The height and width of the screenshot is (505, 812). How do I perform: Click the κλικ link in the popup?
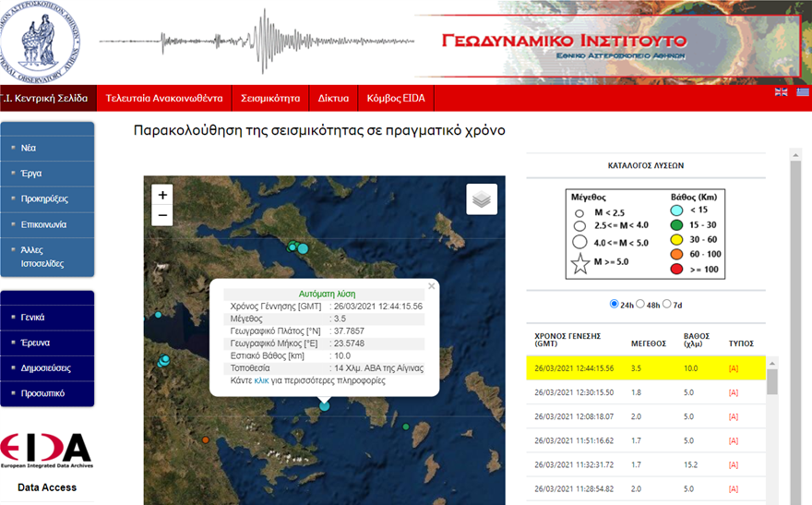pyautogui.click(x=261, y=380)
